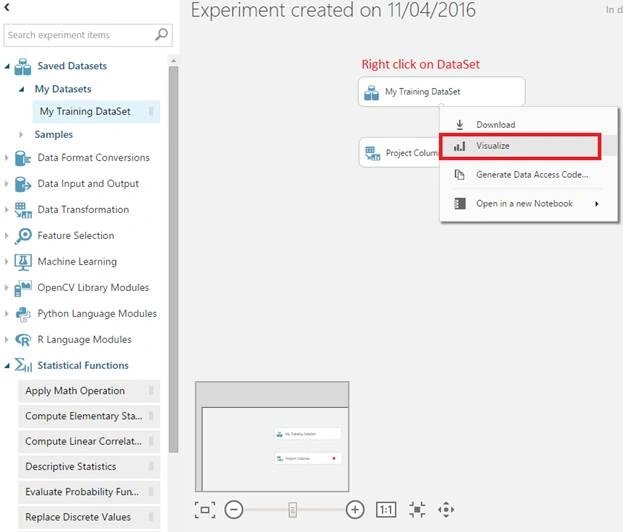Select the Compute Elementary Sta... module
The image size is (623, 532).
pyautogui.click(x=89, y=416)
